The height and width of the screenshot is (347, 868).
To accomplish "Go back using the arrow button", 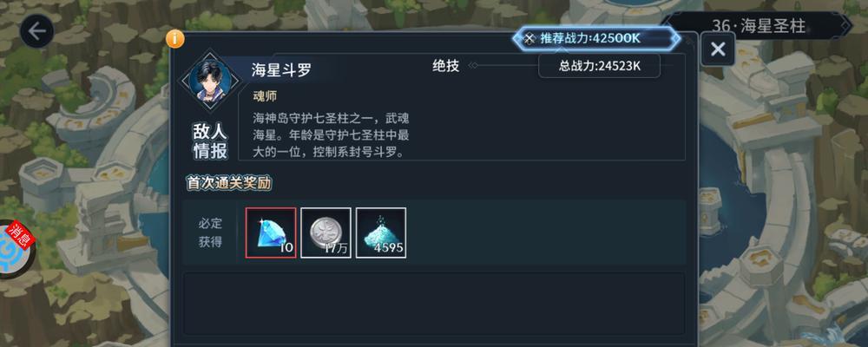I will (36, 31).
